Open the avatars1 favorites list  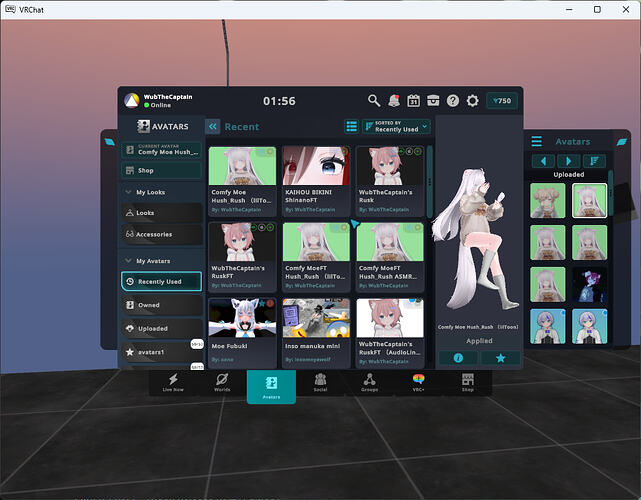pyautogui.click(x=161, y=352)
